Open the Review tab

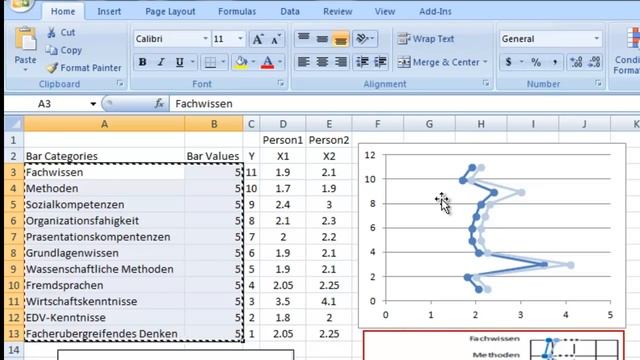click(x=338, y=11)
